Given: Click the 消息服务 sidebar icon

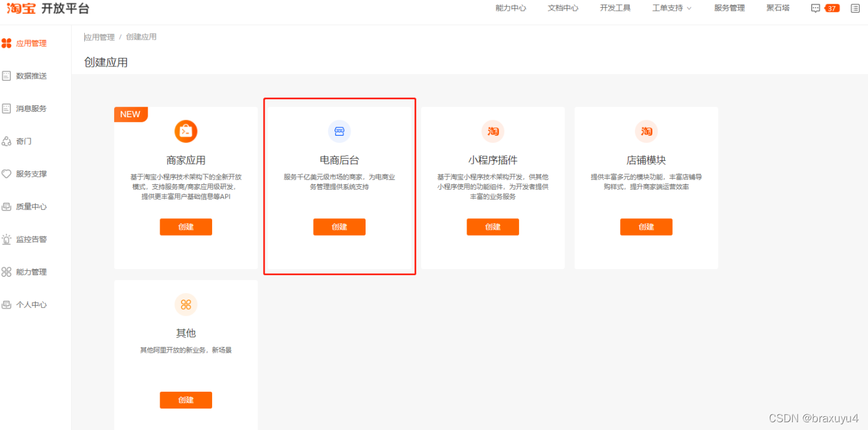Looking at the screenshot, I should coord(7,108).
